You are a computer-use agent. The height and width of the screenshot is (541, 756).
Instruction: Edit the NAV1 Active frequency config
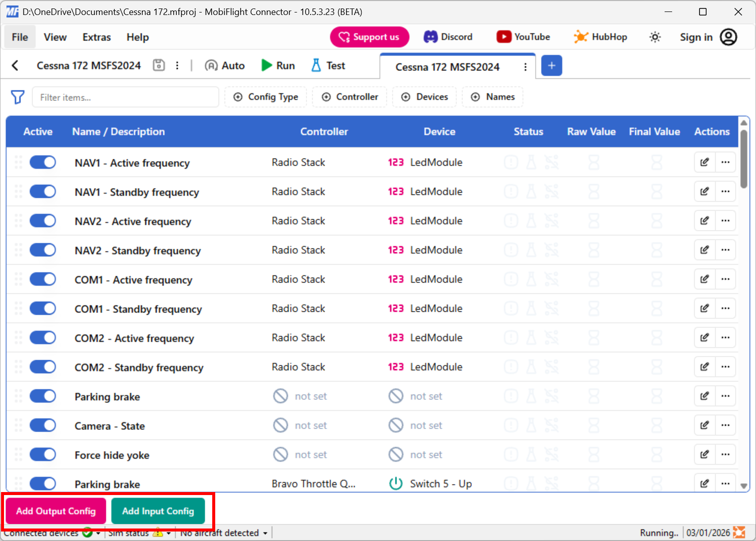pyautogui.click(x=704, y=162)
